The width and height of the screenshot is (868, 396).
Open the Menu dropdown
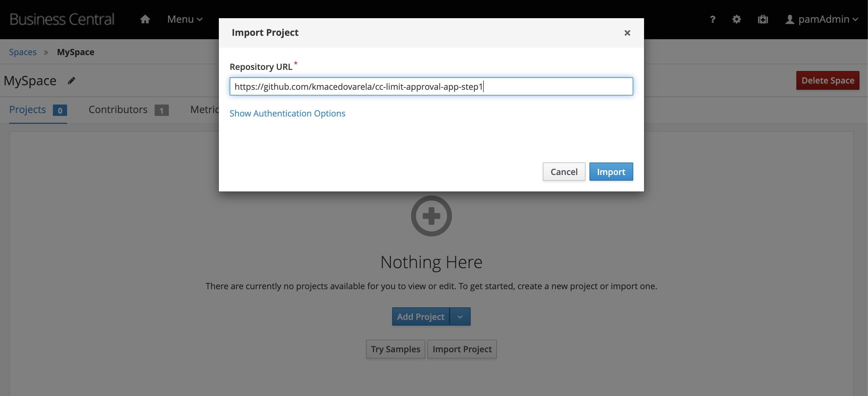point(185,19)
